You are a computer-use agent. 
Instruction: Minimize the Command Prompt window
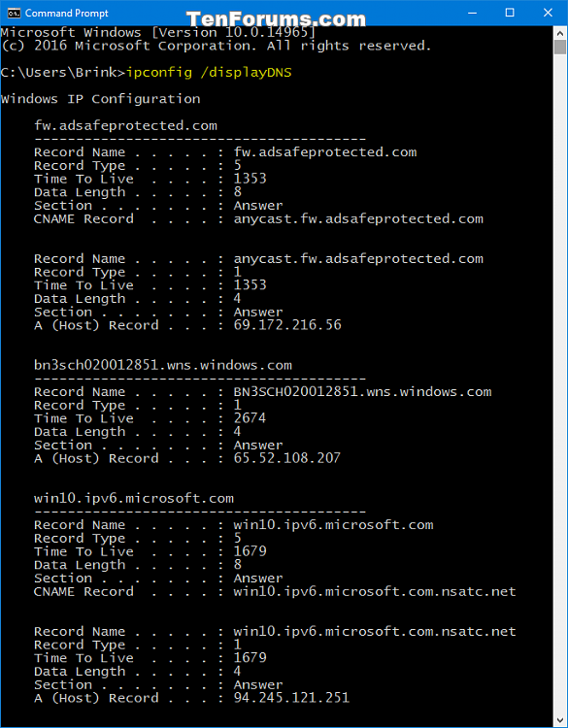[472, 13]
